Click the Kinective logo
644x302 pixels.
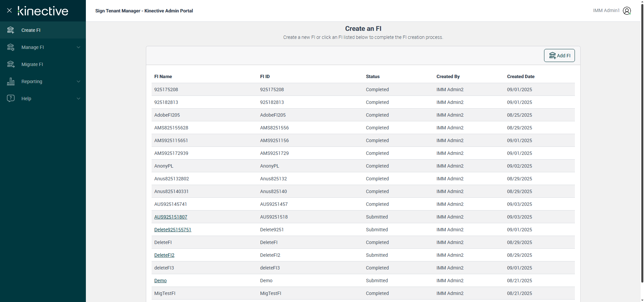coord(43,11)
